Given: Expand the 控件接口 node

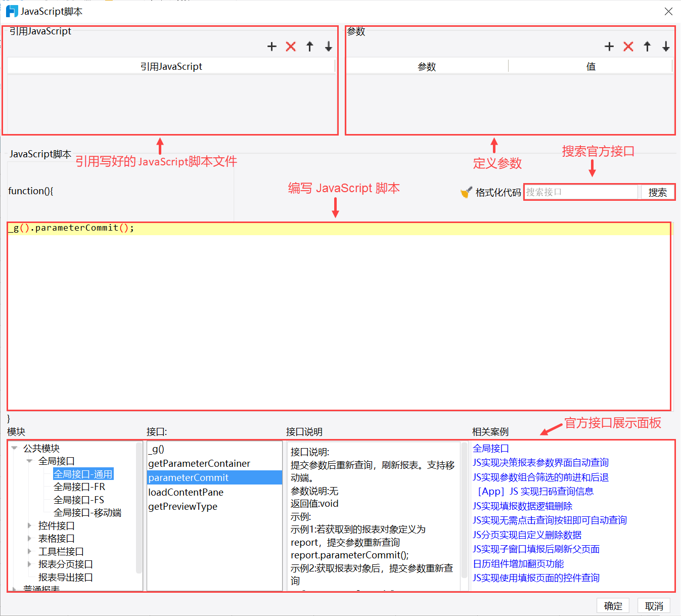Looking at the screenshot, I should click(x=29, y=525).
